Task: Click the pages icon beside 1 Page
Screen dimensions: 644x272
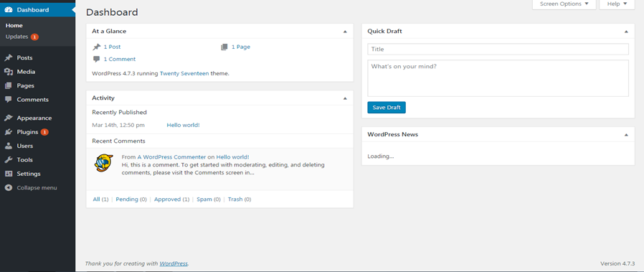Action: (x=224, y=47)
